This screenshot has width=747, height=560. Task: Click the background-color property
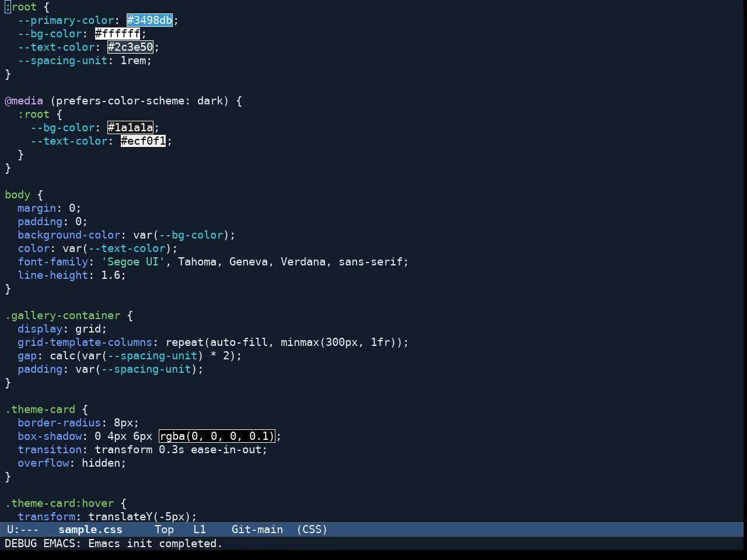pos(69,235)
